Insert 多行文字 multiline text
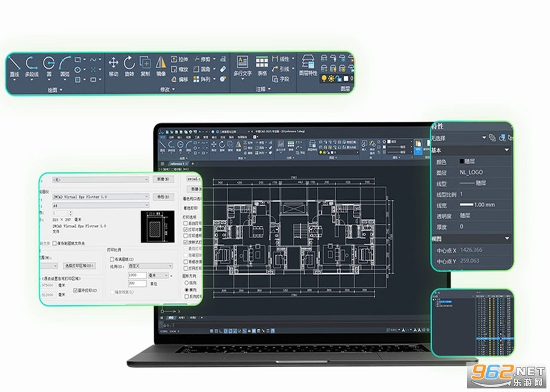 click(x=242, y=67)
